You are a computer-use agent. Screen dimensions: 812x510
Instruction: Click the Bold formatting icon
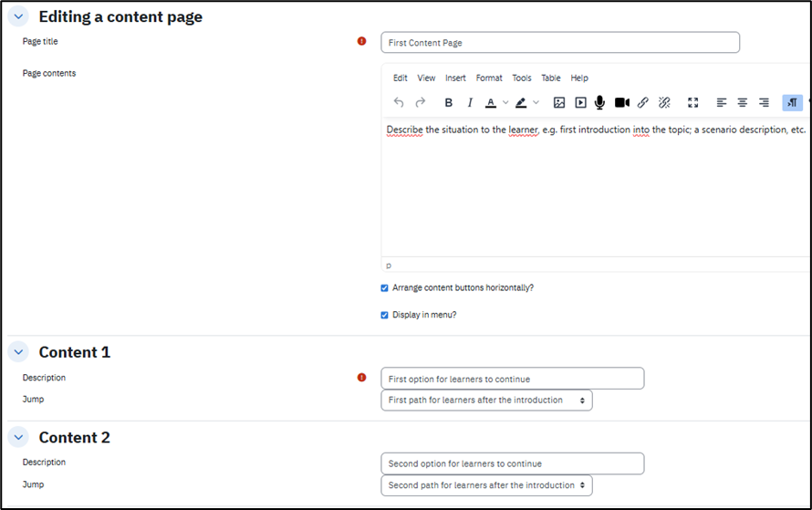tap(448, 103)
